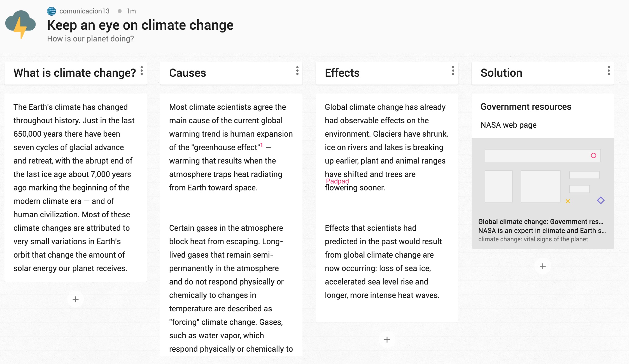Click the storm cloud padlet icon
This screenshot has width=629, height=364.
point(20,24)
